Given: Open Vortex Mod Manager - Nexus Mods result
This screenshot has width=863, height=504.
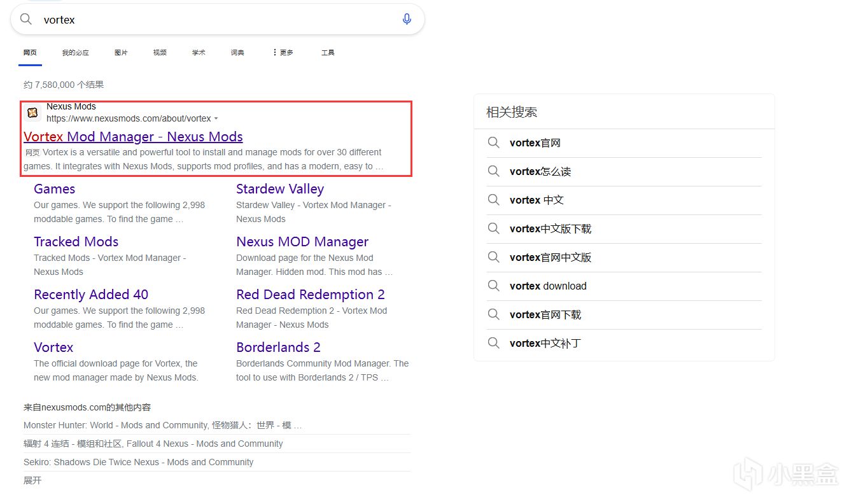Looking at the screenshot, I should [133, 137].
